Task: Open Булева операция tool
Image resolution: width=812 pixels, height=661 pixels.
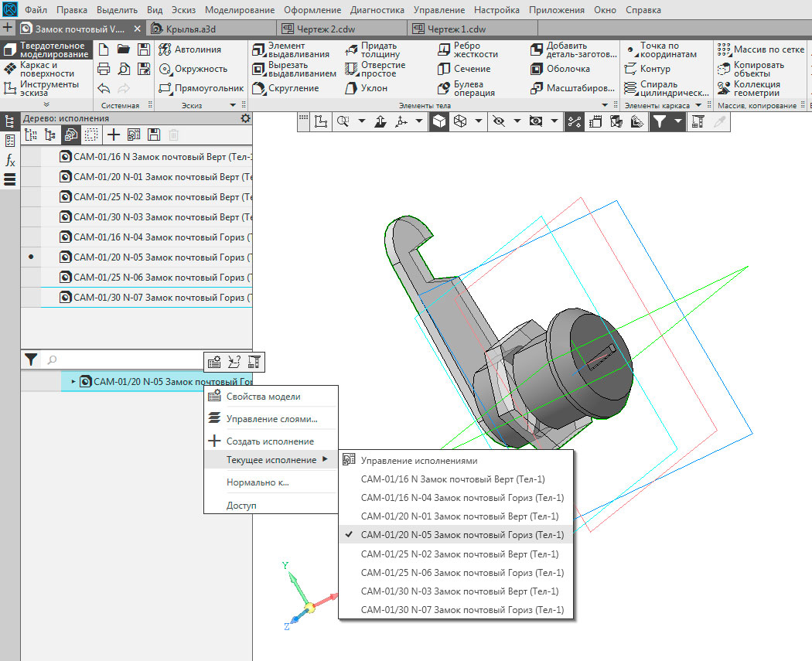Action: (466, 88)
